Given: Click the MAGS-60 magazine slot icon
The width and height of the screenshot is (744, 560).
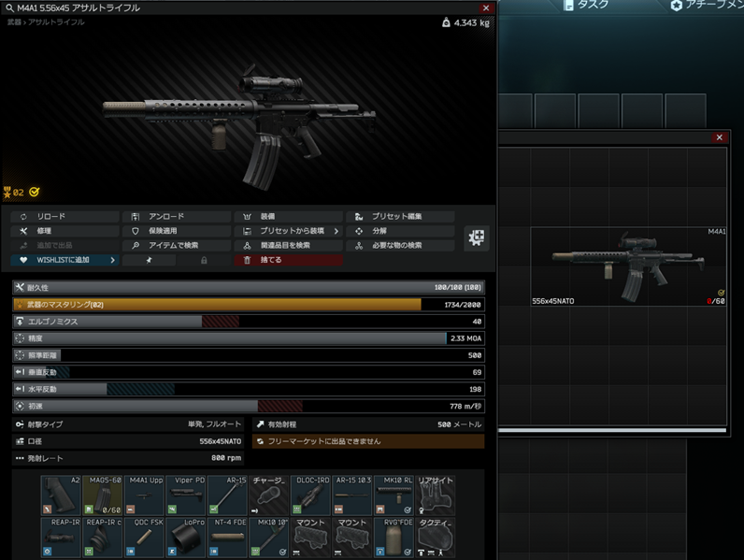Looking at the screenshot, I should pos(103,495).
